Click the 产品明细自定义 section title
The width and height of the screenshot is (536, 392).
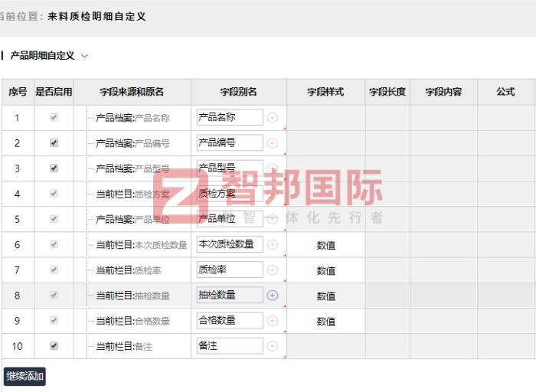click(42, 56)
